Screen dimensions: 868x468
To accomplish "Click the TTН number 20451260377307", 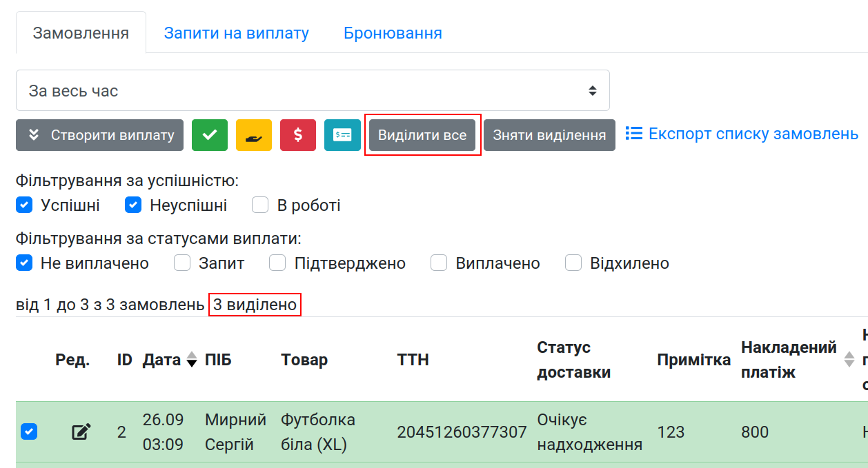I will (462, 432).
